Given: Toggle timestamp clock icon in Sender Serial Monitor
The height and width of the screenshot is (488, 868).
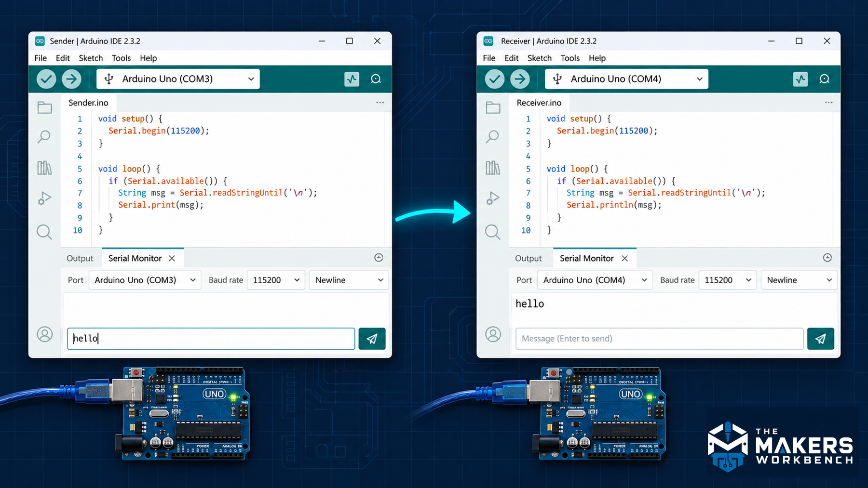Looking at the screenshot, I should point(379,258).
